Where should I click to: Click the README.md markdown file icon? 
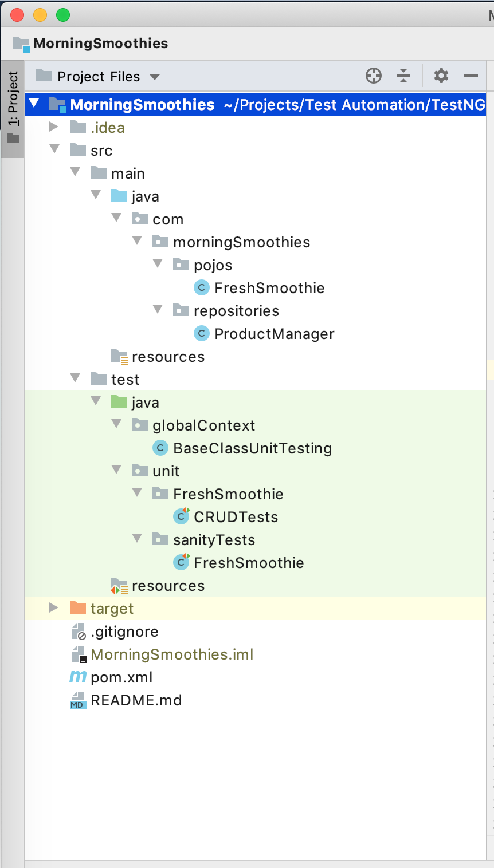(77, 700)
